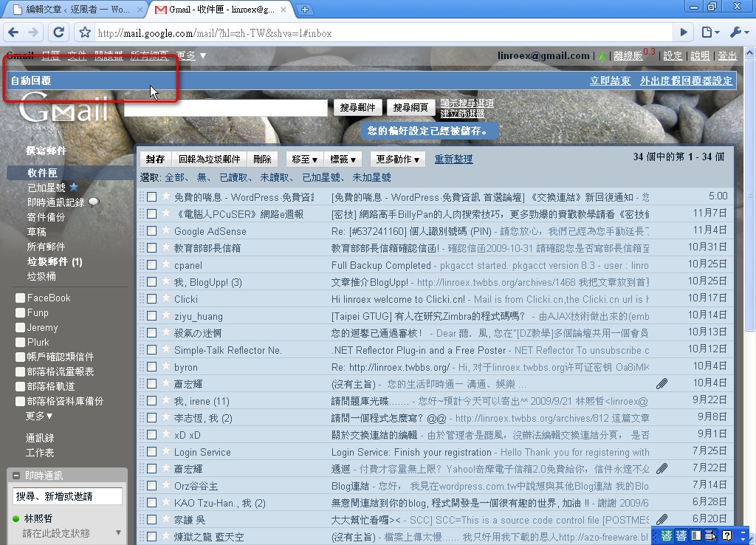Go back with the browser back arrow

(14, 32)
